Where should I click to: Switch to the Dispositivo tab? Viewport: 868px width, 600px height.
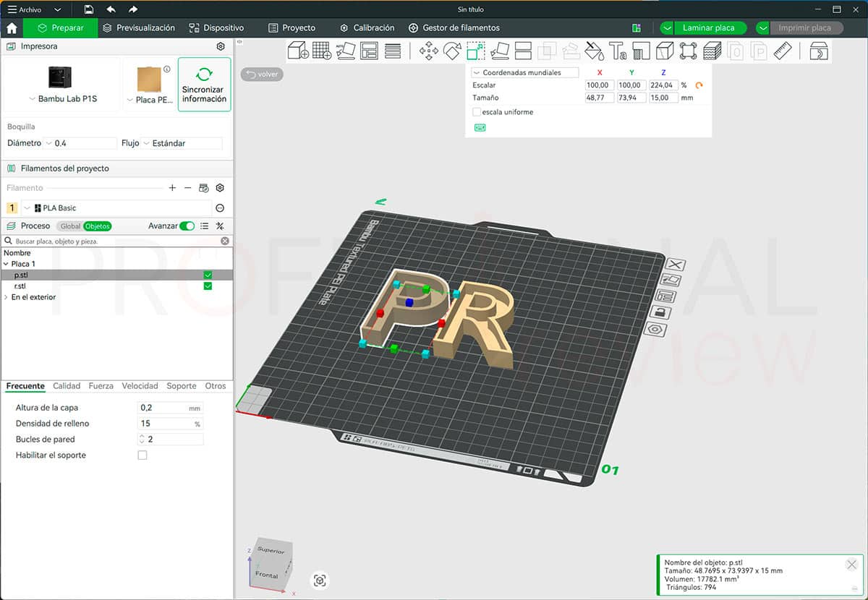point(216,28)
